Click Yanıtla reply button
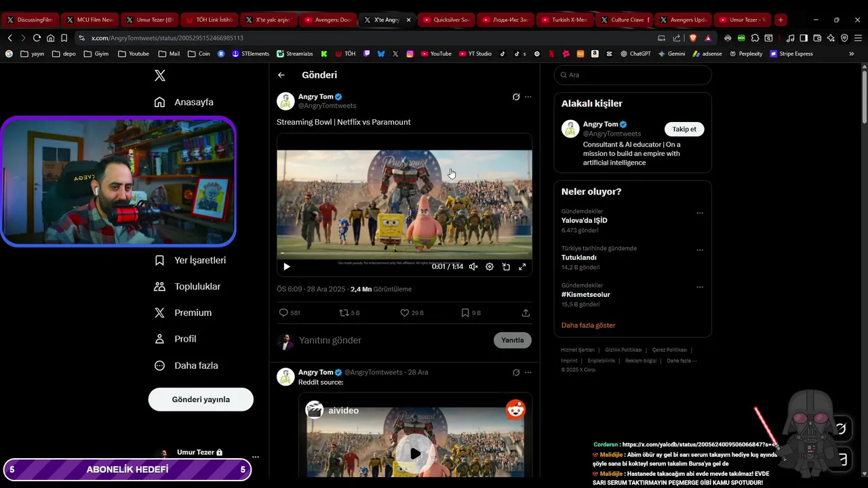This screenshot has width=868, height=488. 513,340
